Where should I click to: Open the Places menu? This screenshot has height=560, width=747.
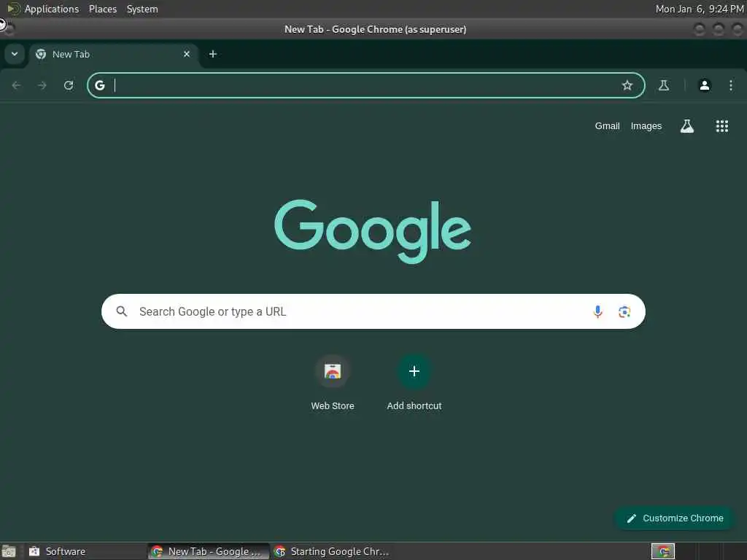(x=103, y=9)
